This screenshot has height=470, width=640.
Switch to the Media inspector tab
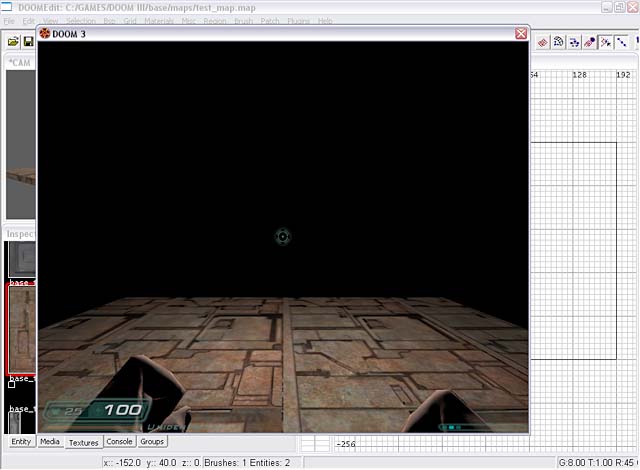pyautogui.click(x=50, y=441)
